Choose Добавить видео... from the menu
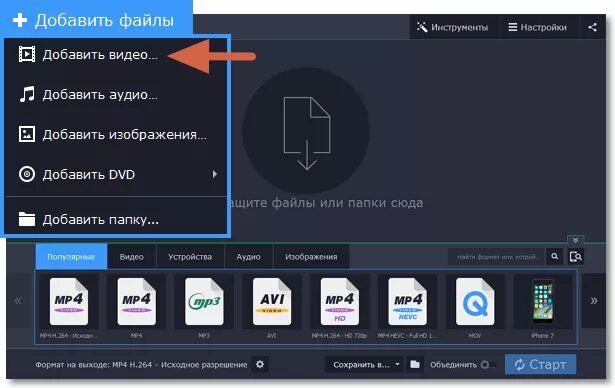This screenshot has height=388, width=615. 116,55
